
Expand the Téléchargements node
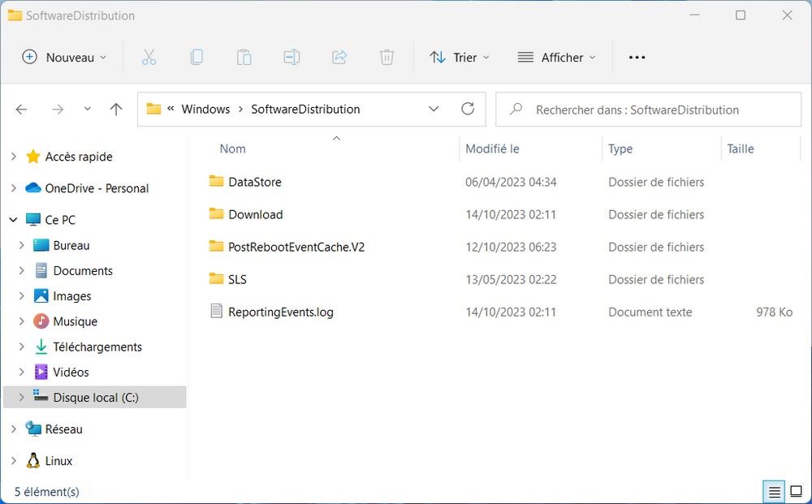click(x=21, y=347)
